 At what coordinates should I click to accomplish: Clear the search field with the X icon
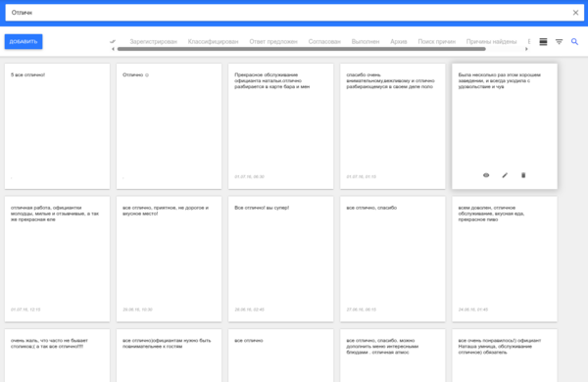click(x=575, y=13)
